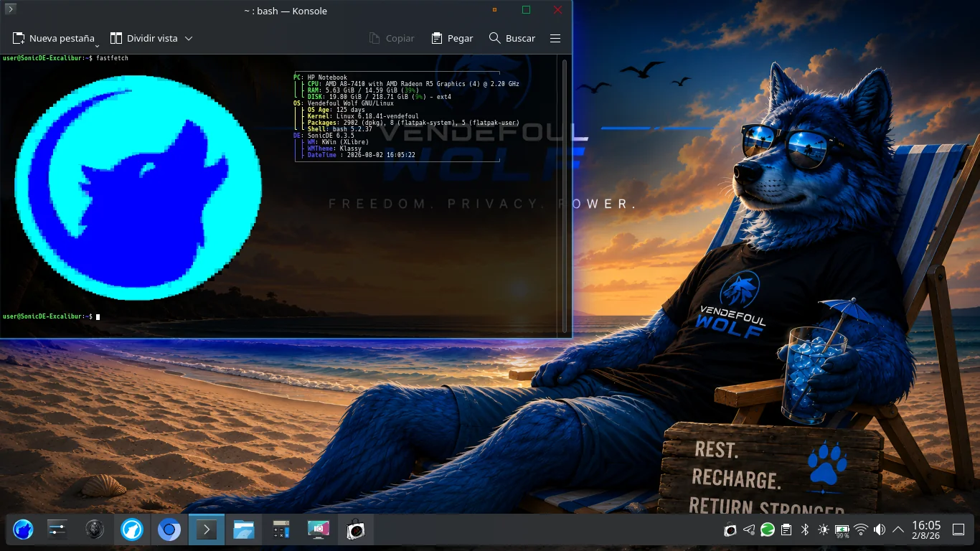This screenshot has height=551, width=980.
Task: Click the Konsole title "~ : bash — Konsole"
Action: pyautogui.click(x=286, y=11)
